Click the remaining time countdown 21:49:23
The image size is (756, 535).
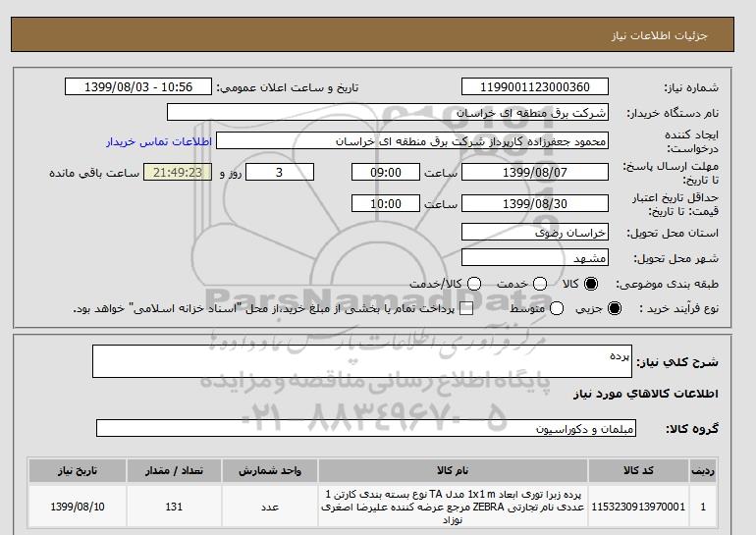tap(178, 172)
